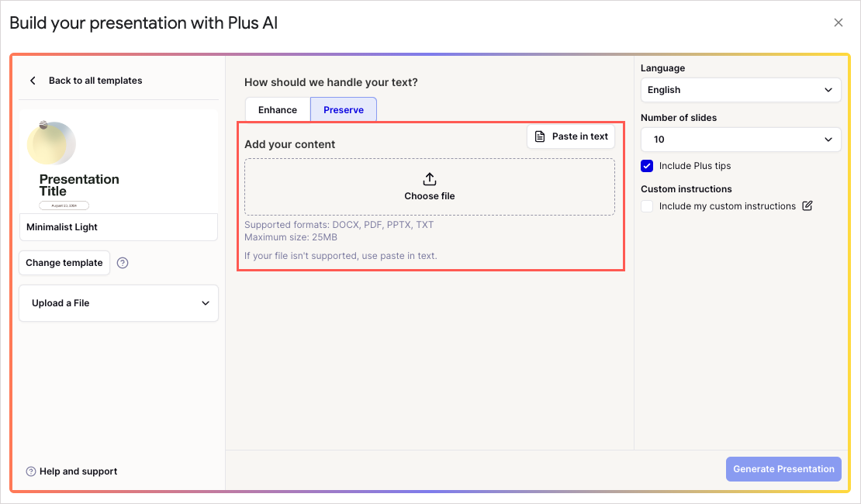
Task: Click the Paste in text button
Action: click(x=571, y=136)
